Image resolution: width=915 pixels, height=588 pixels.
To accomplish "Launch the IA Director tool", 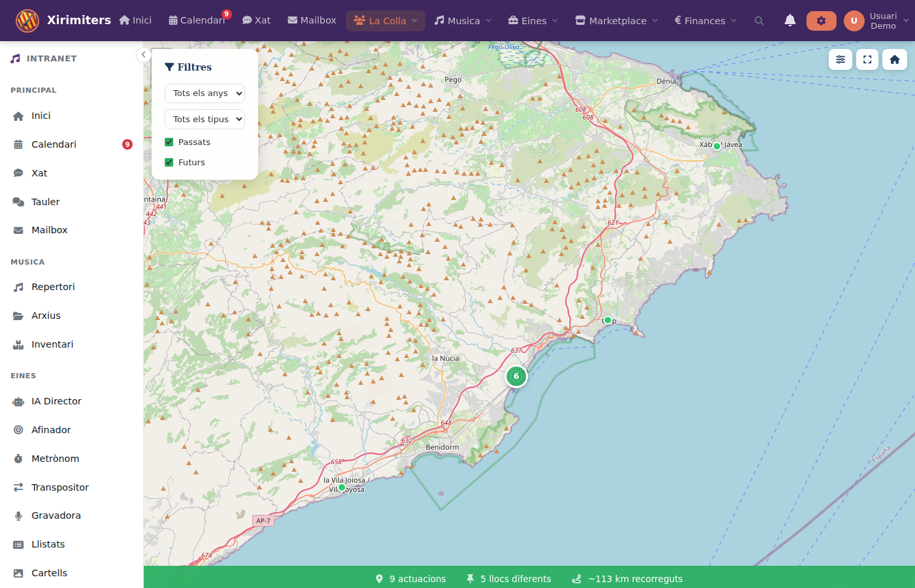I will click(x=57, y=400).
